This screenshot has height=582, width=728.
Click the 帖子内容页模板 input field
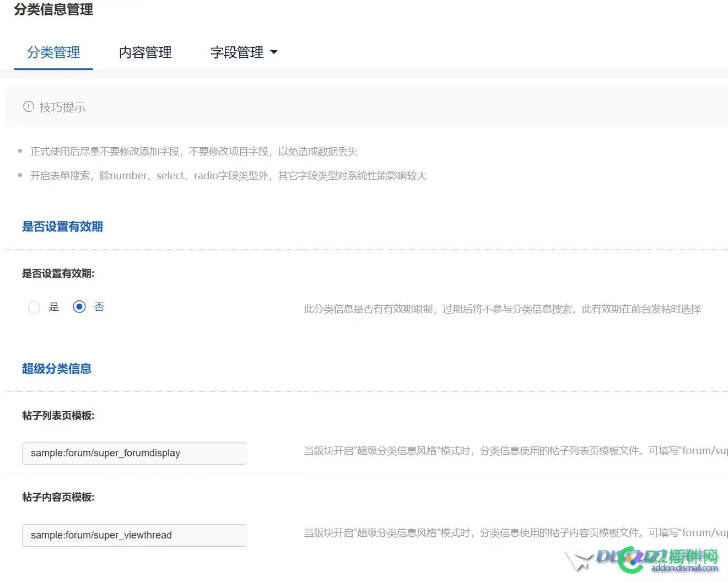pyautogui.click(x=134, y=535)
